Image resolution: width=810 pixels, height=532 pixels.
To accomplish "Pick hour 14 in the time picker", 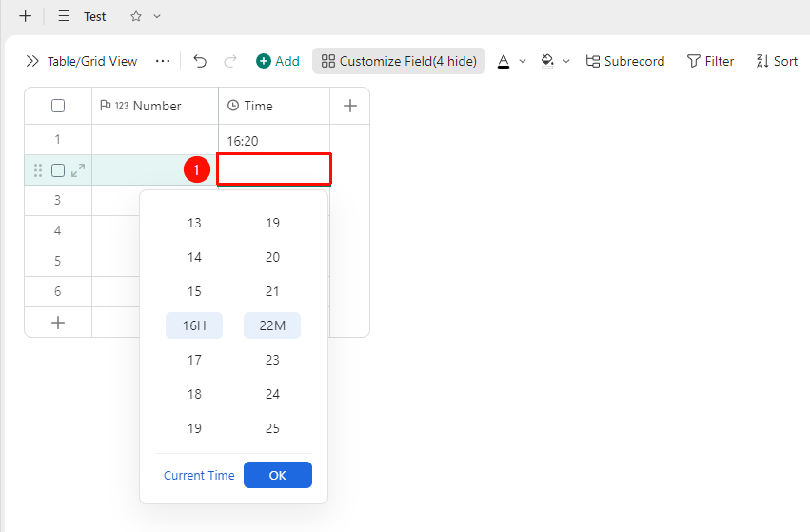I will 194,257.
